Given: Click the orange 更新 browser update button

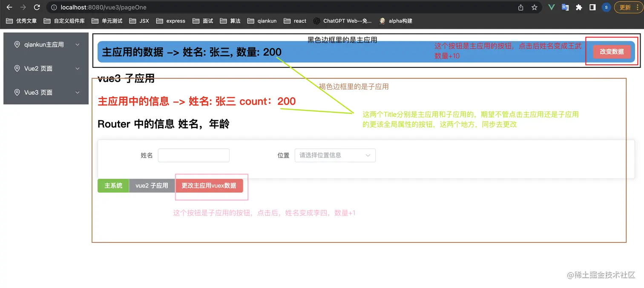Looking at the screenshot, I should [x=626, y=7].
